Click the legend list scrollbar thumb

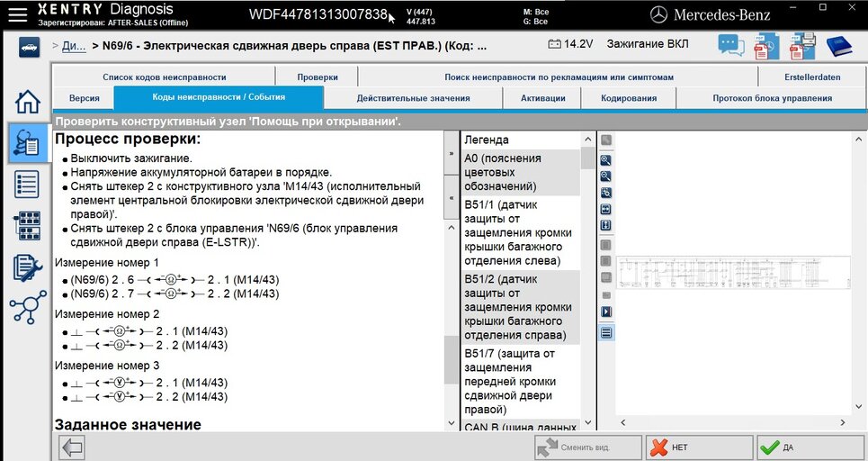[x=588, y=158]
